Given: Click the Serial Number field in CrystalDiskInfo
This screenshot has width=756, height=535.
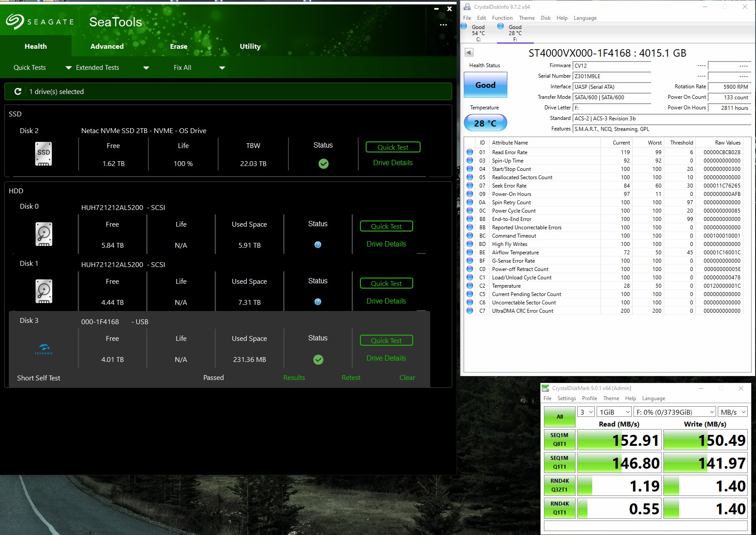Looking at the screenshot, I should pos(612,76).
